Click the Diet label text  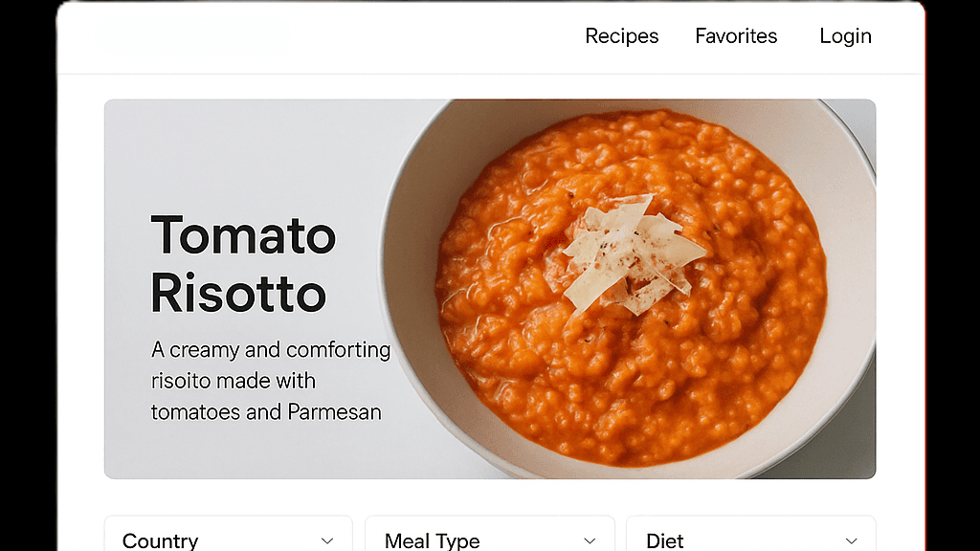(x=664, y=540)
